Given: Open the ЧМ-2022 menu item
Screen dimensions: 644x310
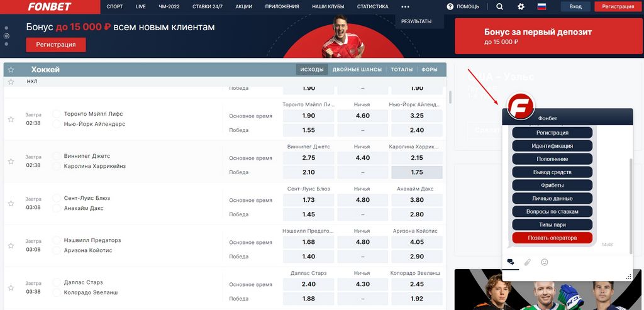Looking at the screenshot, I should [x=170, y=6].
